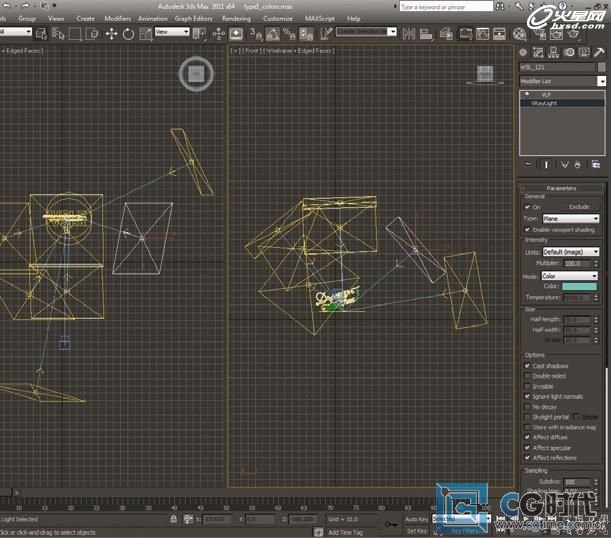Open Render Setup icon
The height and width of the screenshot is (538, 611).
(x=540, y=34)
